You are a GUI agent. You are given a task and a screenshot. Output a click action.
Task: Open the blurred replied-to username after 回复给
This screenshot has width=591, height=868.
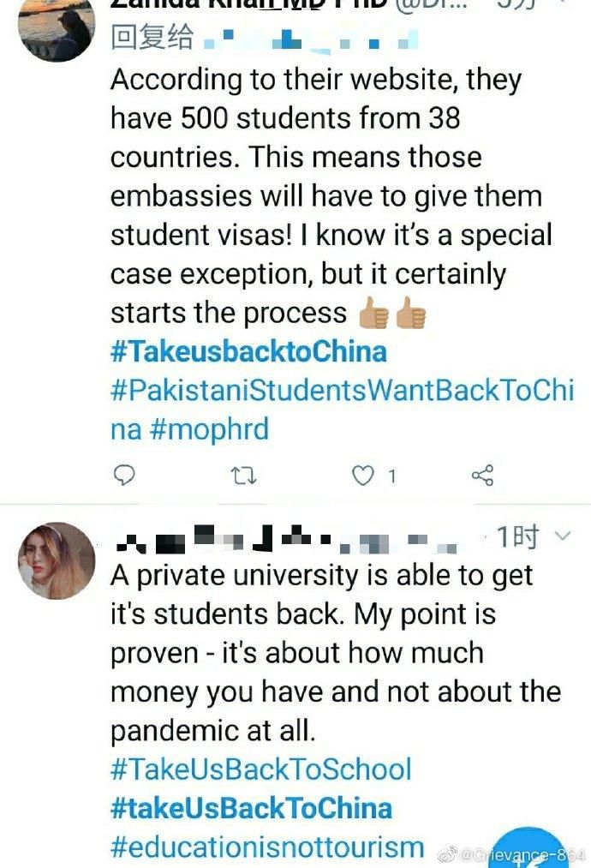(x=310, y=40)
